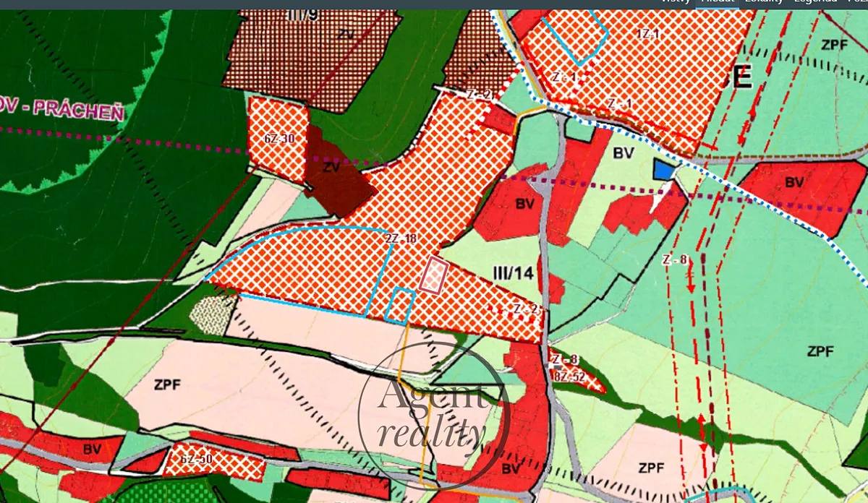Switch to the Hledat tab
The height and width of the screenshot is (503, 868).
coord(717,2)
